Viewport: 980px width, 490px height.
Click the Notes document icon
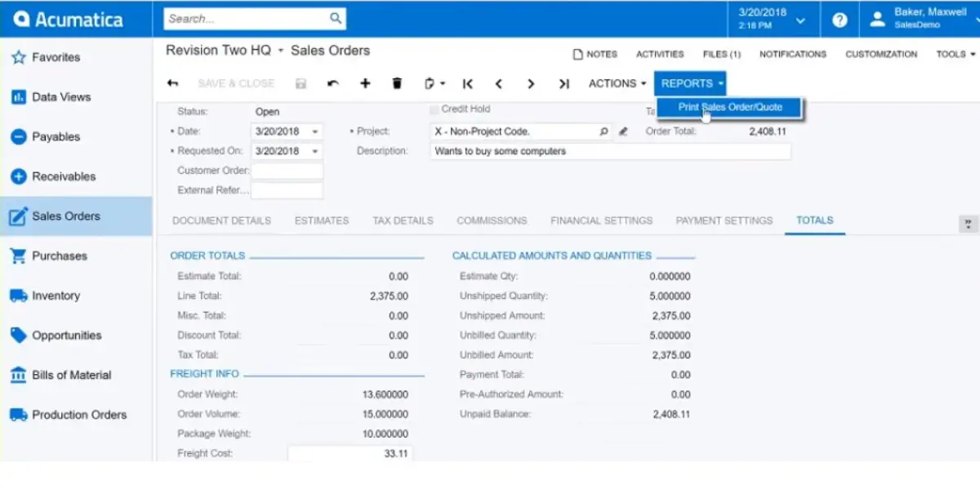578,55
